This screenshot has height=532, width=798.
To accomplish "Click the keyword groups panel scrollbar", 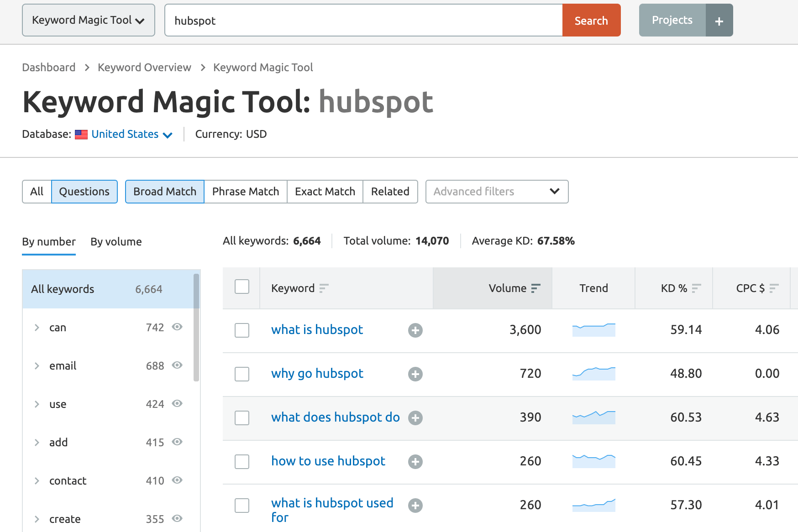I will tap(196, 327).
